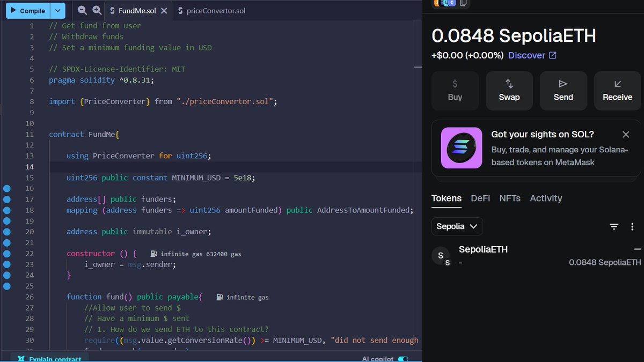Click the import PriceConverter line
The image size is (644, 362).
[x=163, y=101]
